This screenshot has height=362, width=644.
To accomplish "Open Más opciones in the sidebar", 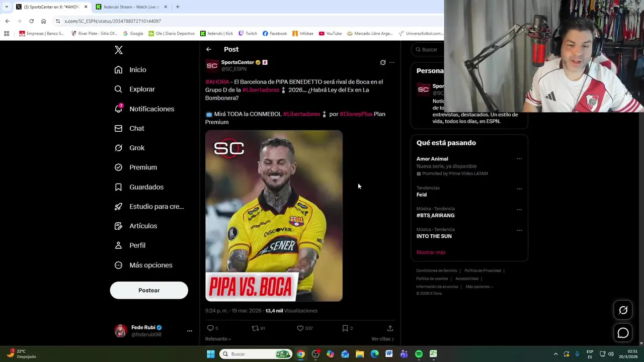I will 144,265.
